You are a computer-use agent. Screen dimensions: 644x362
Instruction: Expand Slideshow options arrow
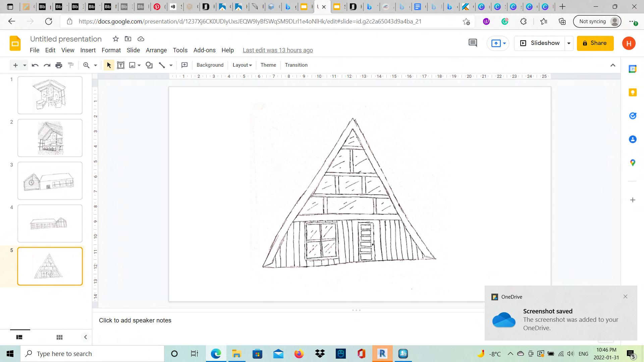point(569,43)
